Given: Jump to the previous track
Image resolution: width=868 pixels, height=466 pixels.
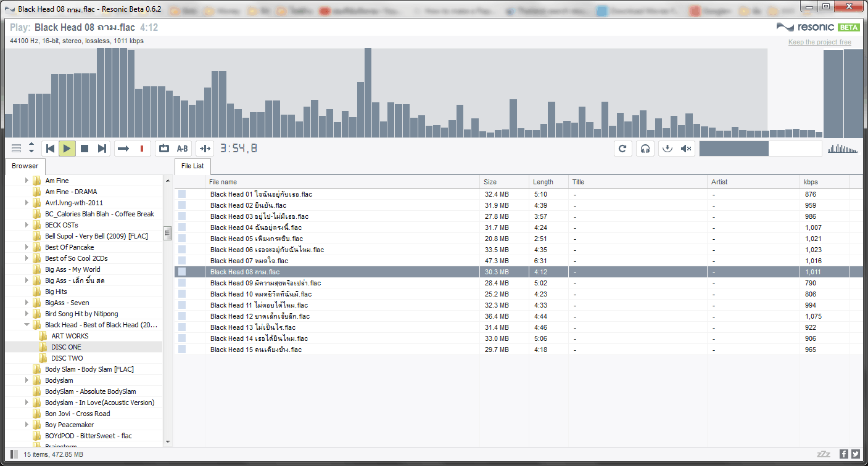Looking at the screenshot, I should [51, 149].
